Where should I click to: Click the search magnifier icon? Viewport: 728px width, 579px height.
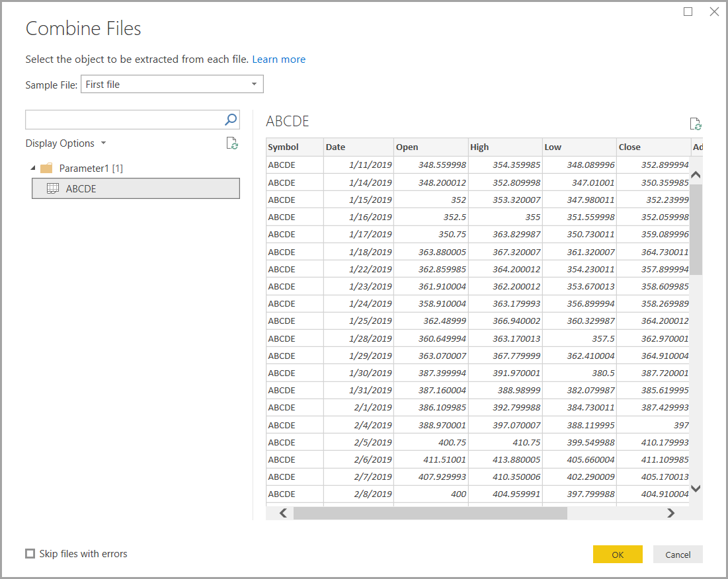[231, 120]
